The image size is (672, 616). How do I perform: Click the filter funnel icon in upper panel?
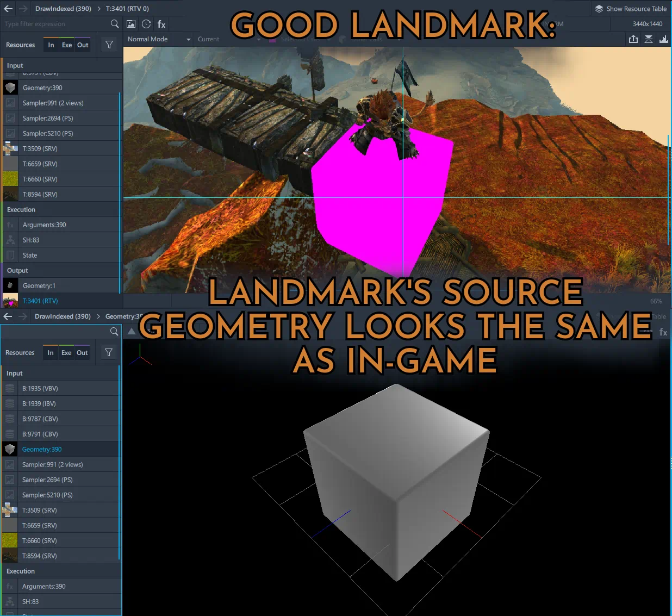[x=109, y=45]
